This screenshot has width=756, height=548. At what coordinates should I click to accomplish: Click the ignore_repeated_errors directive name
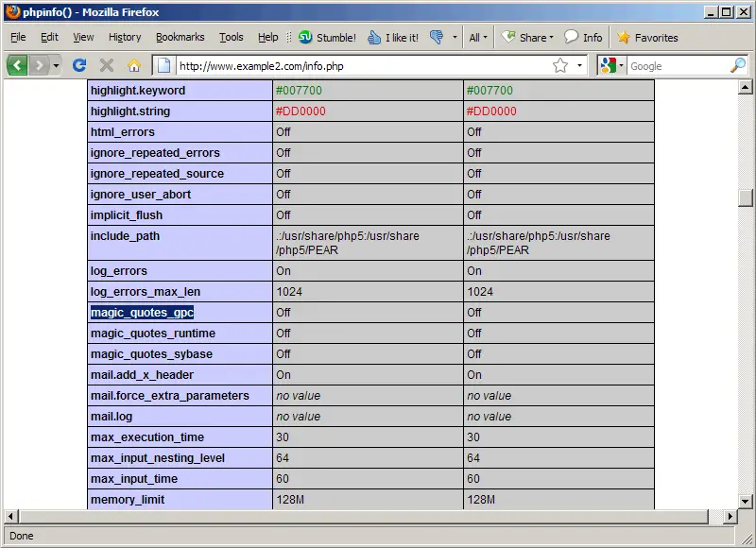[155, 153]
